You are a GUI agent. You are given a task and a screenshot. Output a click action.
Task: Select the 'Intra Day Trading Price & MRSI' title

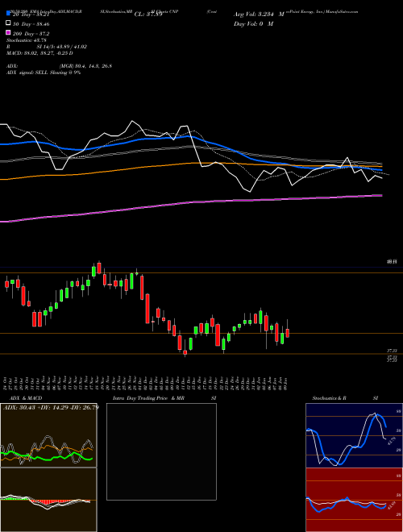click(164, 398)
